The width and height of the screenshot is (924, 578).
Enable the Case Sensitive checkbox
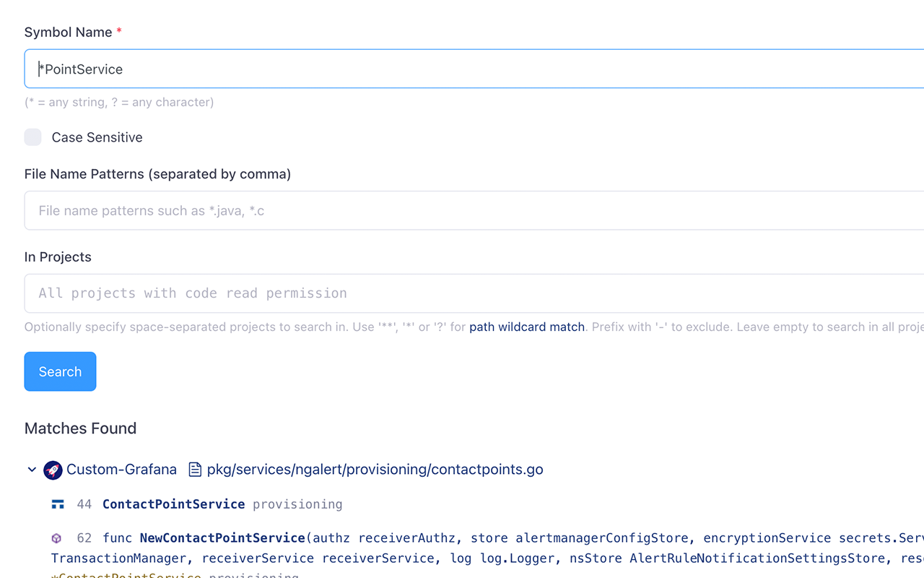pyautogui.click(x=33, y=137)
